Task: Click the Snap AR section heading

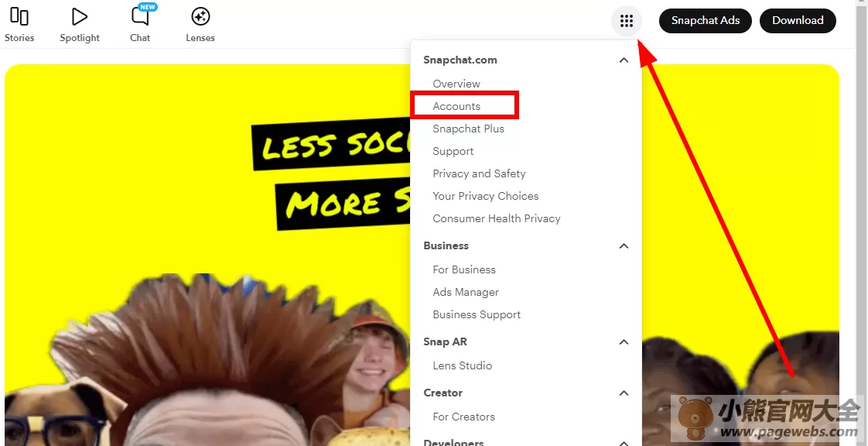Action: point(445,341)
